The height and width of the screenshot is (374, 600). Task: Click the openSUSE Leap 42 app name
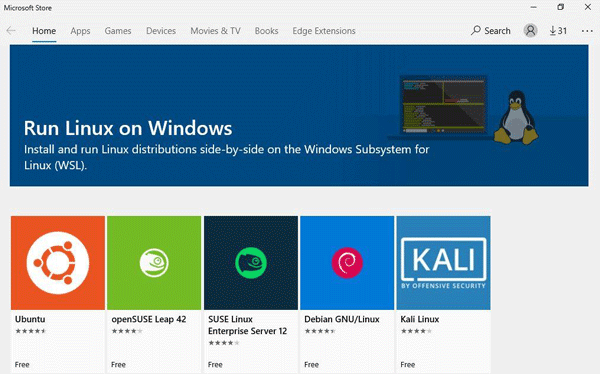click(149, 319)
